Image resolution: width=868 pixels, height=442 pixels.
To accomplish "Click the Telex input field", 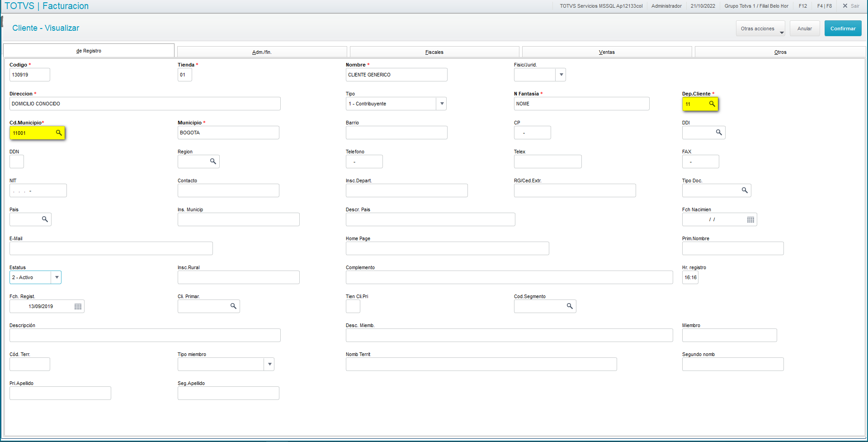I will coord(548,162).
